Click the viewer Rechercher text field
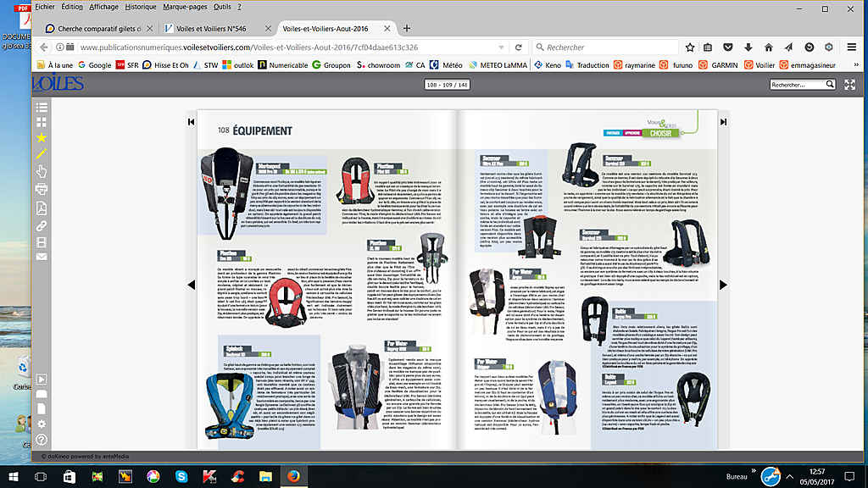868x488 pixels. point(798,85)
